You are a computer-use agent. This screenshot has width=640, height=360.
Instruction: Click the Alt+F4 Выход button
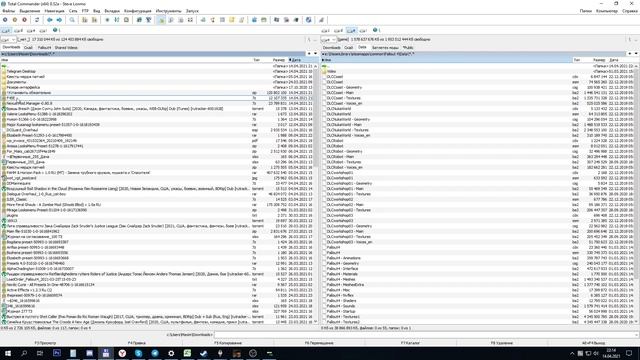(593, 343)
